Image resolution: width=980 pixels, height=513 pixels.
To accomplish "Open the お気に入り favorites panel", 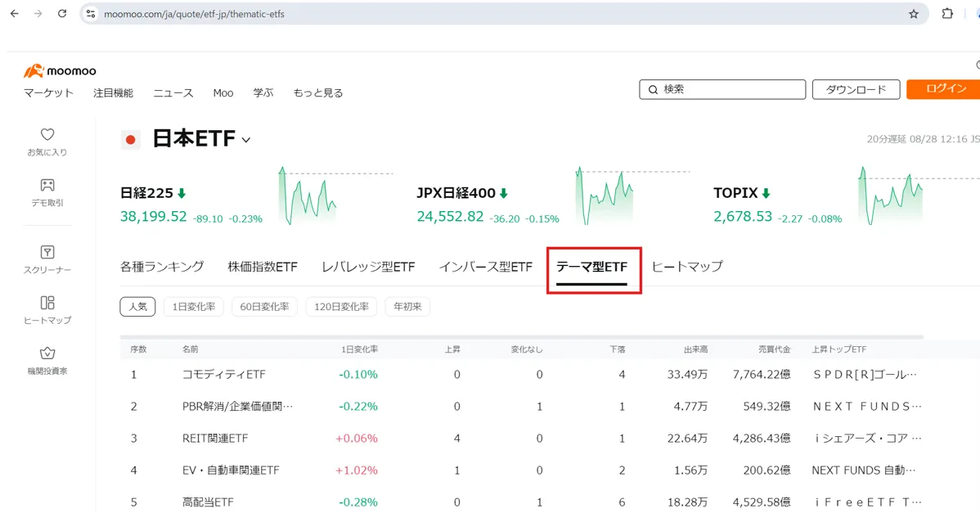I will point(47,141).
